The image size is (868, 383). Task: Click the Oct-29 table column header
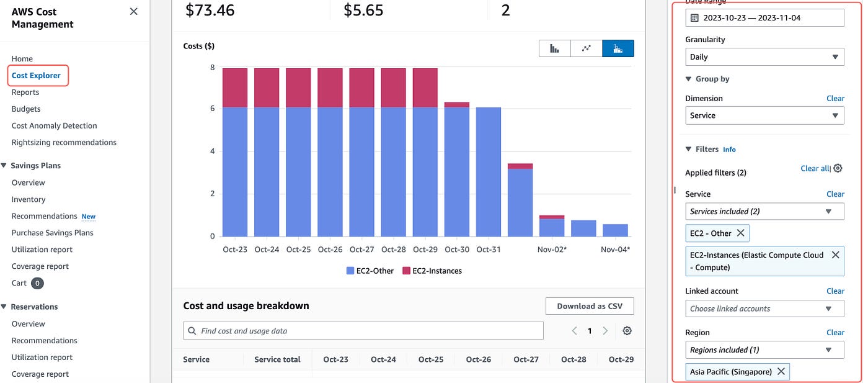click(x=621, y=359)
